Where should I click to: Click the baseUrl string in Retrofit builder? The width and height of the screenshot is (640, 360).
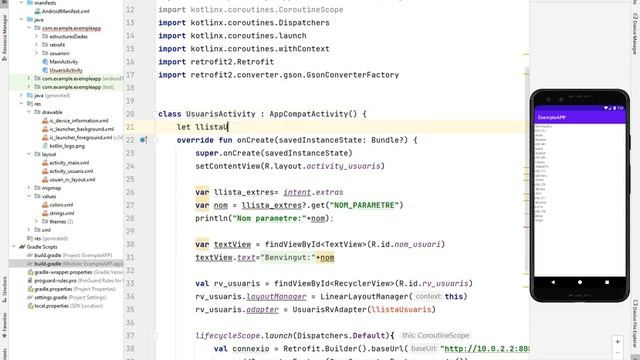485,349
